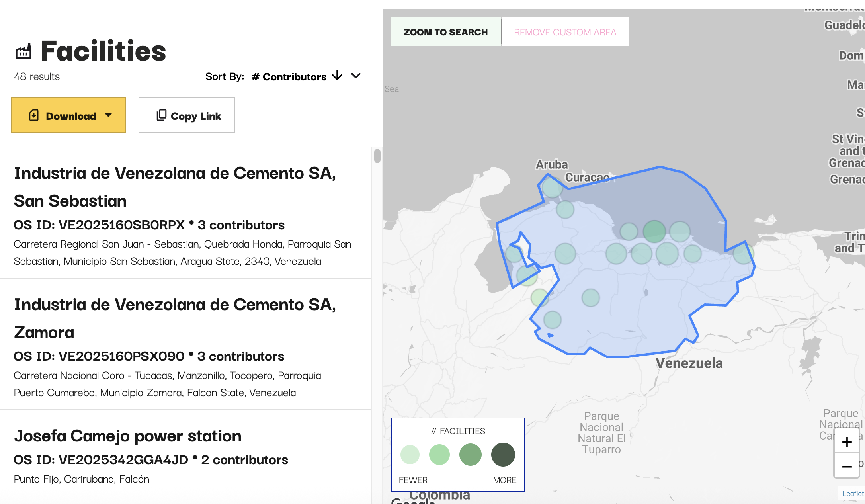Expand the Download options caret
The width and height of the screenshot is (865, 504).
point(108,115)
